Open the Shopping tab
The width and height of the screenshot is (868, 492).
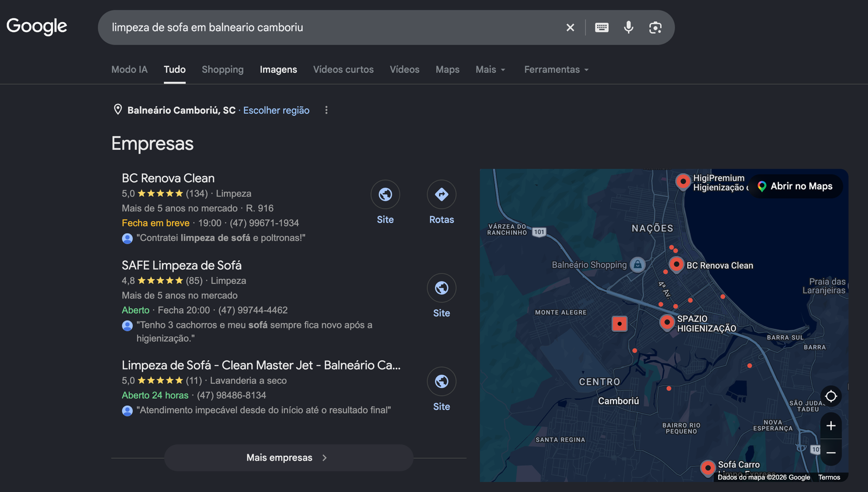tap(222, 69)
